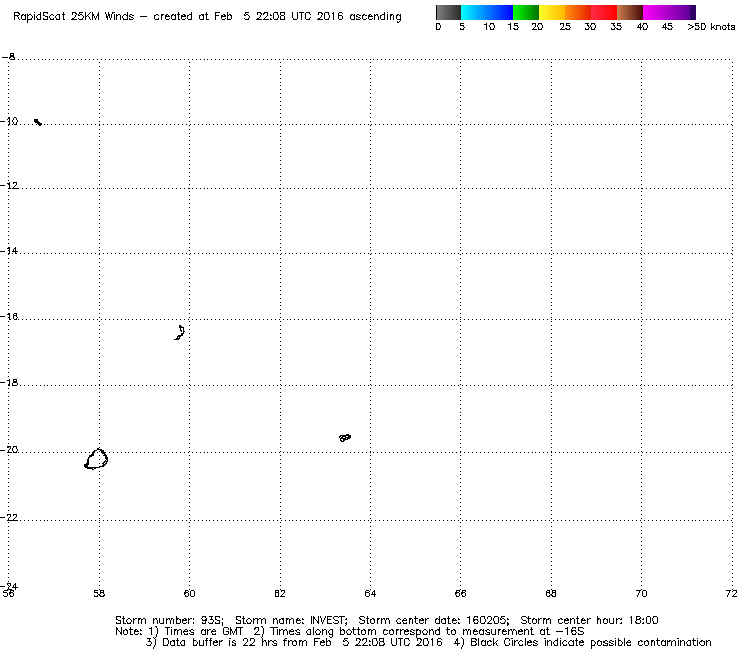Click the longitude label '58'
The height and width of the screenshot is (650, 740).
point(99,593)
